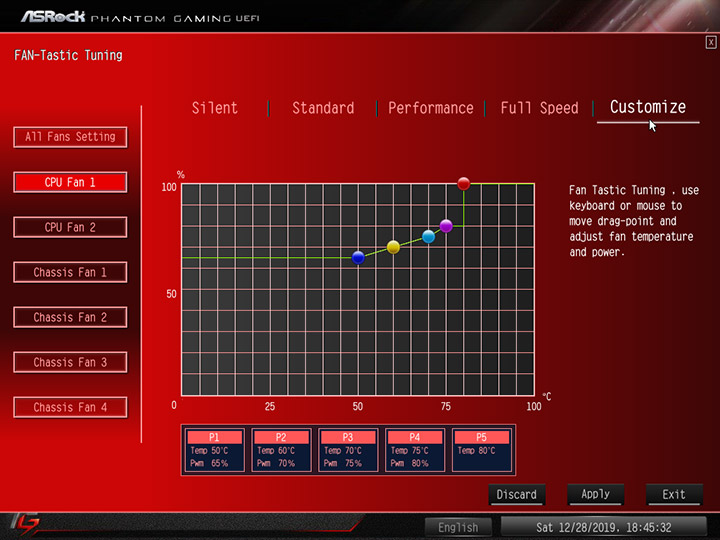
Task: Click the FAN-Tastic Tuning heading
Action: pos(68,56)
